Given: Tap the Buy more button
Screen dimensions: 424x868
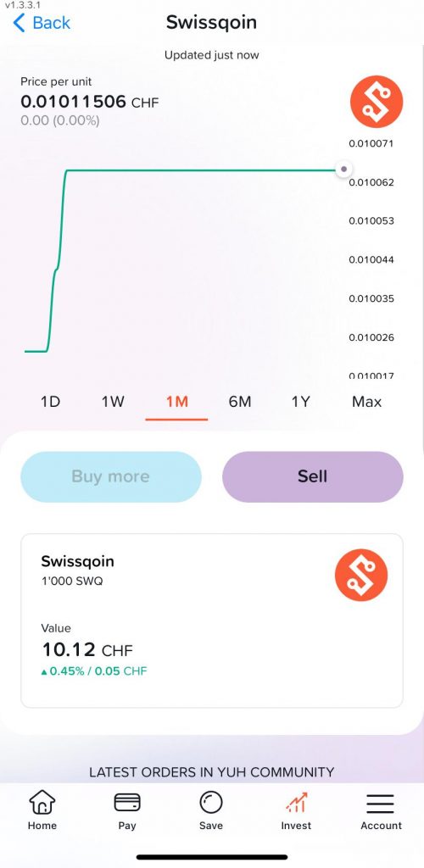Looking at the screenshot, I should (111, 476).
